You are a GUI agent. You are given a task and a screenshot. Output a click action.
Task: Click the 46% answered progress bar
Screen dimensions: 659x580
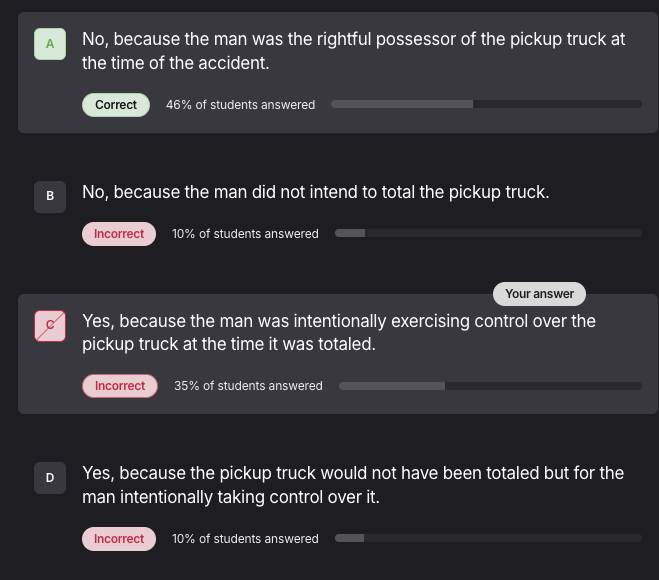[x=486, y=104]
